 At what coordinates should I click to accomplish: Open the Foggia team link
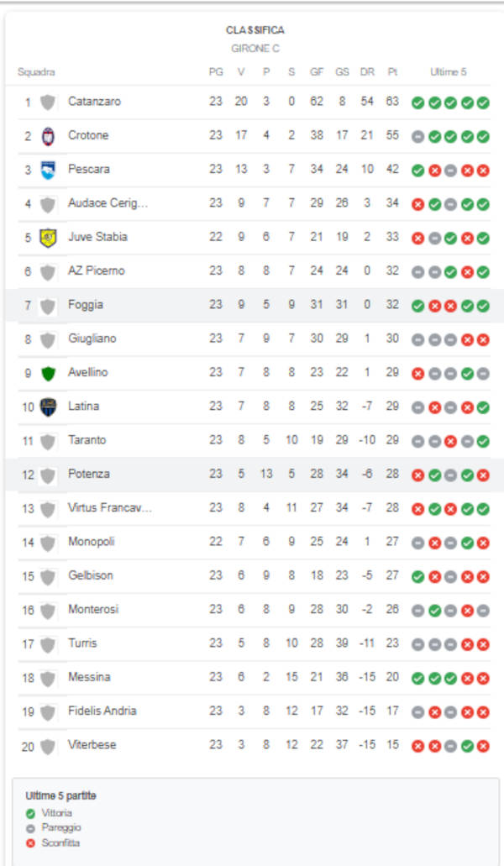click(x=86, y=305)
